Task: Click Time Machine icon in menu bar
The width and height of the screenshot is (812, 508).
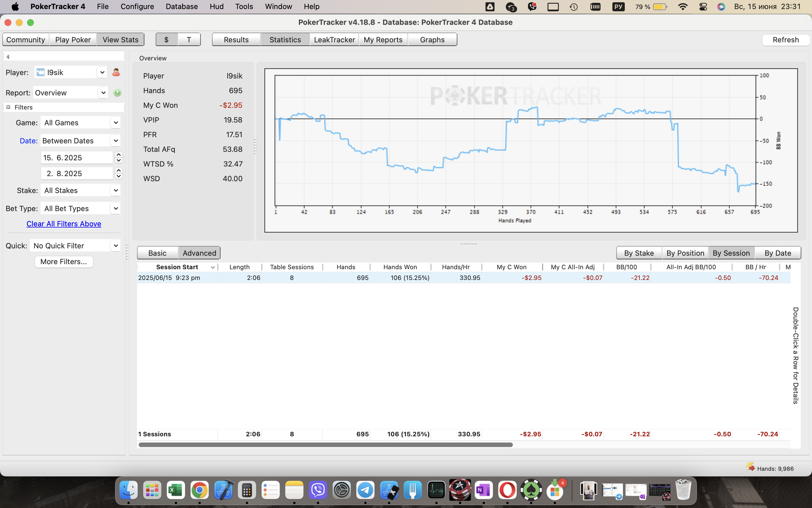Action: tap(573, 7)
